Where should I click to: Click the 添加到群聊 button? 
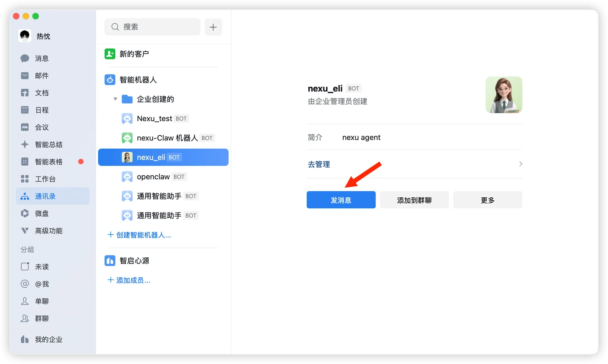(x=414, y=200)
